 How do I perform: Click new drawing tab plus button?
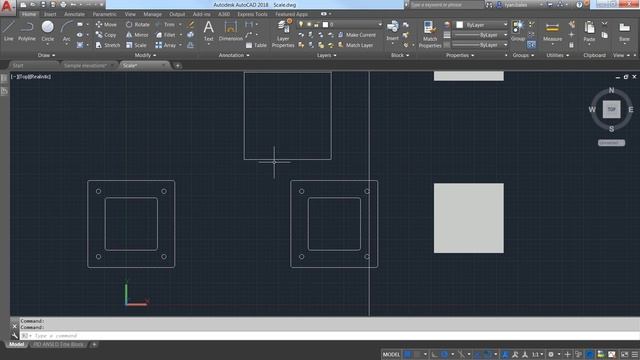(178, 65)
